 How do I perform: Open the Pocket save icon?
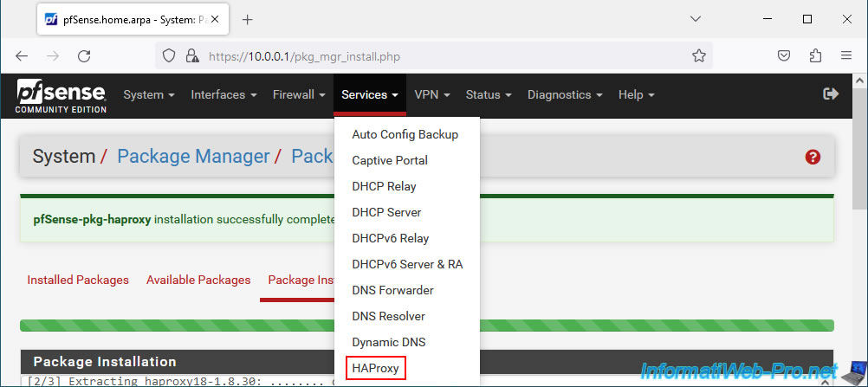pyautogui.click(x=784, y=56)
